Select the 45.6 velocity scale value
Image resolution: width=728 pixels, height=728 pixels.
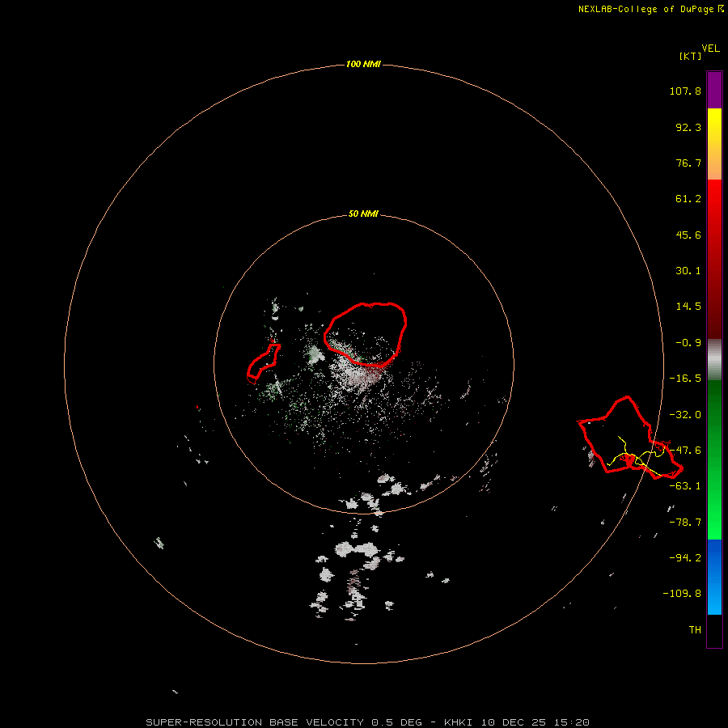coord(688,235)
